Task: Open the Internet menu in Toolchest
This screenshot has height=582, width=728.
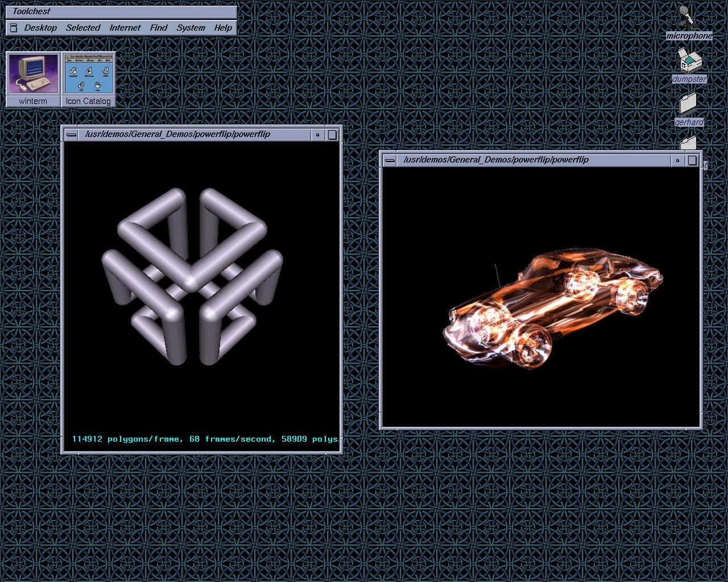Action: [125, 28]
